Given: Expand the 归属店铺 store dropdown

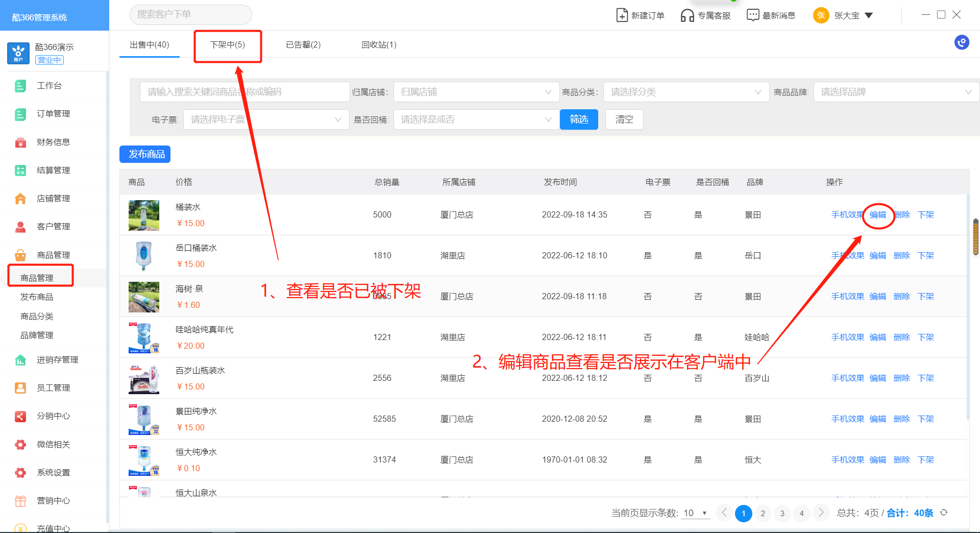Looking at the screenshot, I should pos(476,92).
